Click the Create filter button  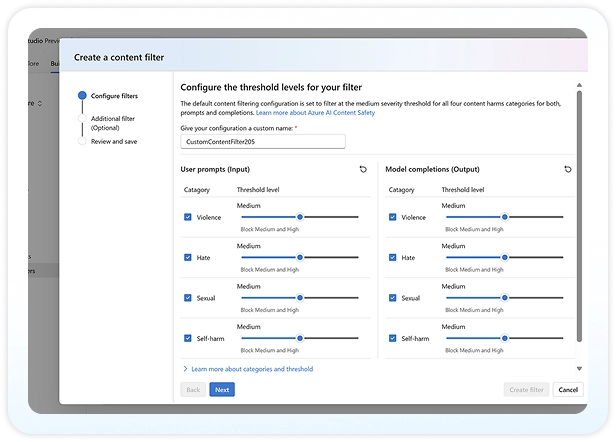(x=526, y=390)
